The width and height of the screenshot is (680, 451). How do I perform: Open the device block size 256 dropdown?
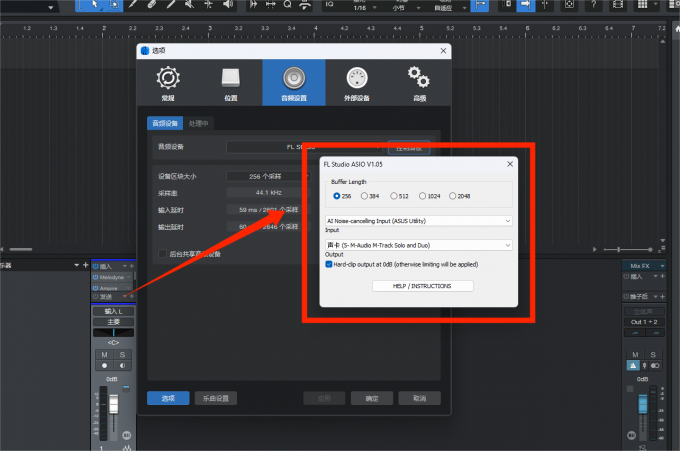click(x=268, y=176)
